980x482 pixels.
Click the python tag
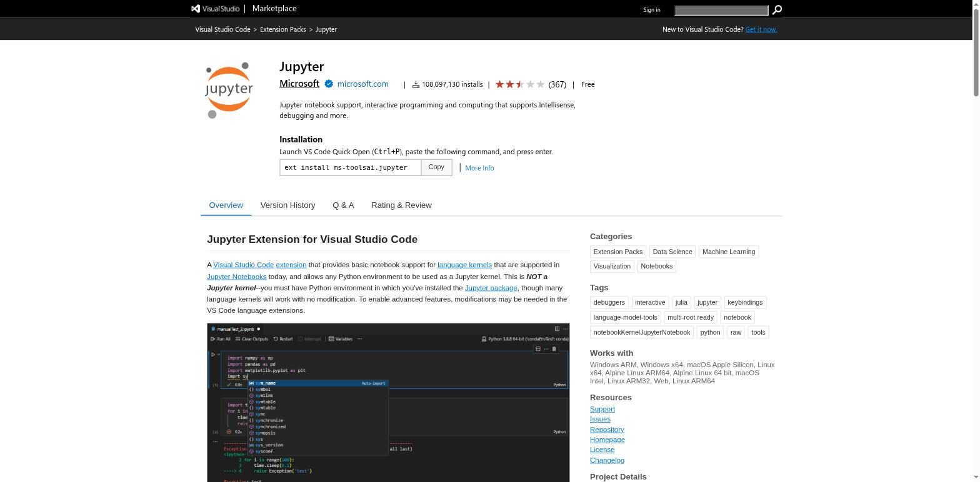tap(710, 332)
